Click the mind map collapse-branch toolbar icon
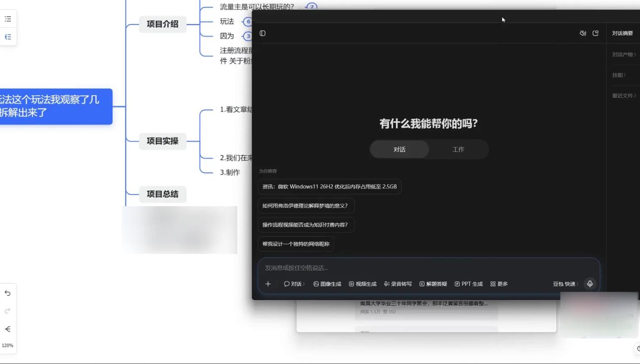The height and width of the screenshot is (364, 640). click(8, 329)
